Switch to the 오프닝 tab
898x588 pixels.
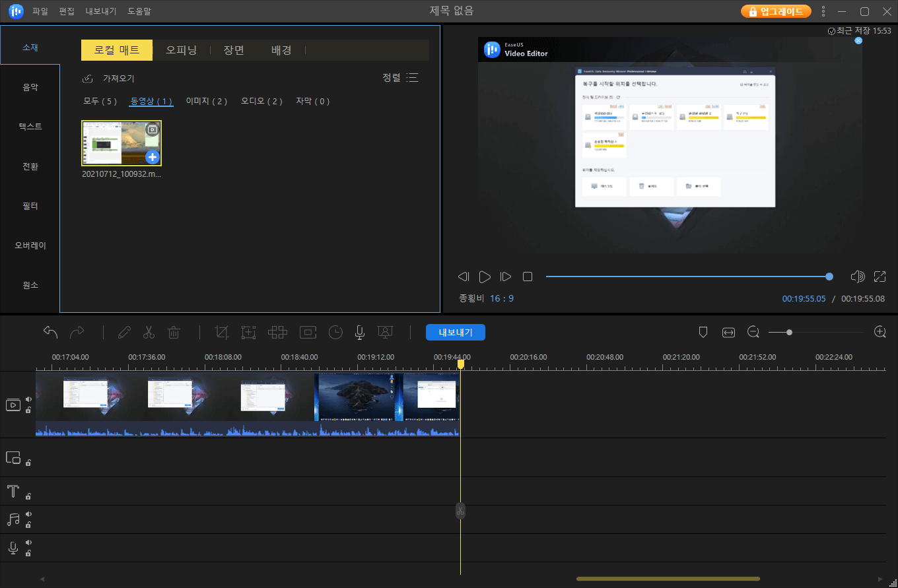point(181,50)
